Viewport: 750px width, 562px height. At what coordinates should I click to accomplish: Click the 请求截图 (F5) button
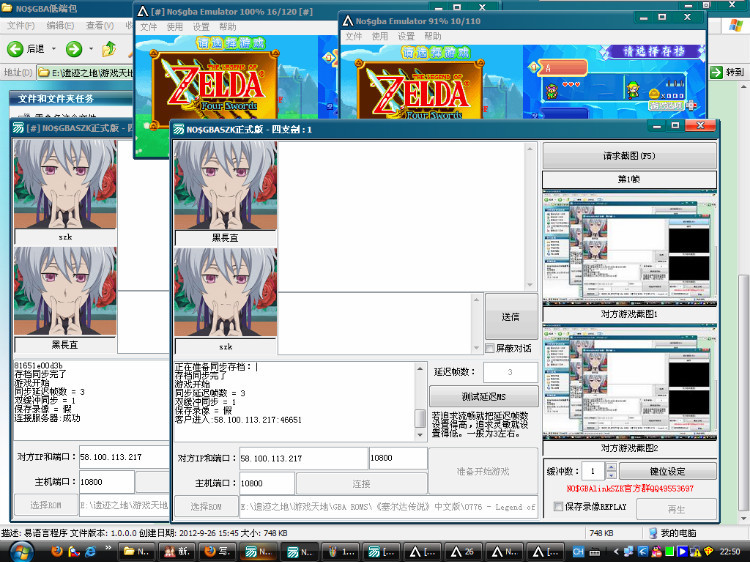(629, 156)
